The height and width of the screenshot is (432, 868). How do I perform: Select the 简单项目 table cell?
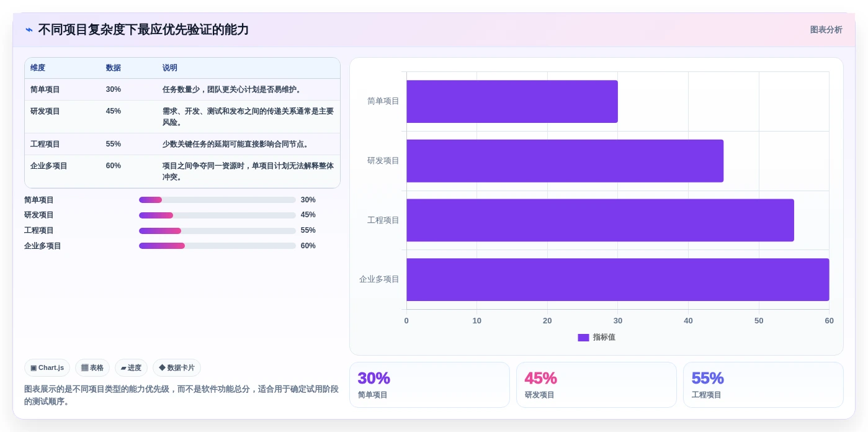point(45,89)
